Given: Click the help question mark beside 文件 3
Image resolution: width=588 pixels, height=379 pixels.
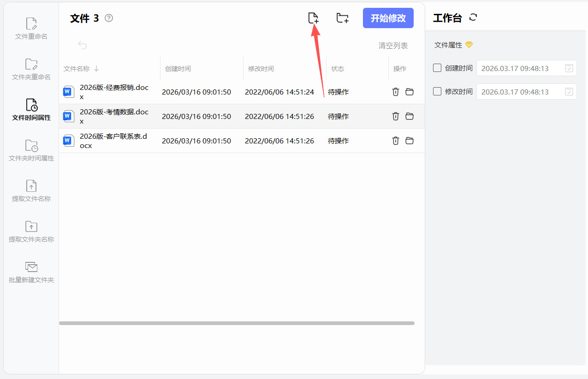Looking at the screenshot, I should (109, 18).
